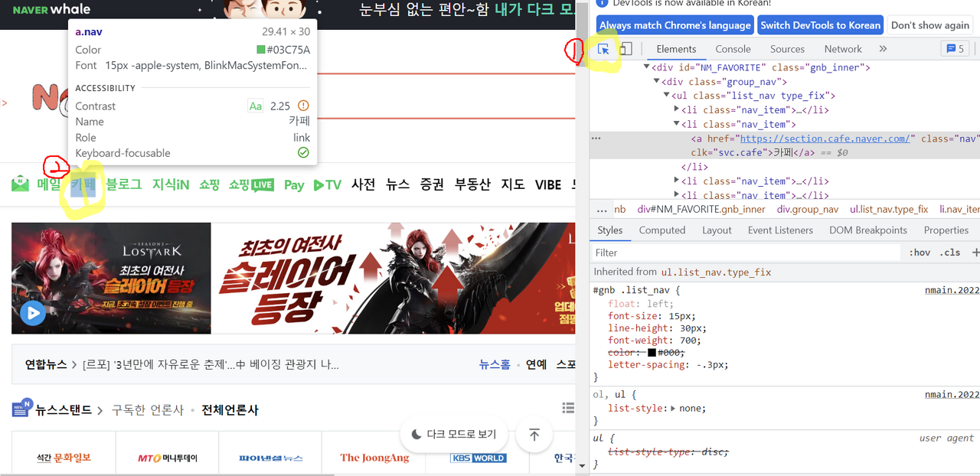Open the Event Listeners sub-tab
The width and height of the screenshot is (980, 476).
(780, 230)
